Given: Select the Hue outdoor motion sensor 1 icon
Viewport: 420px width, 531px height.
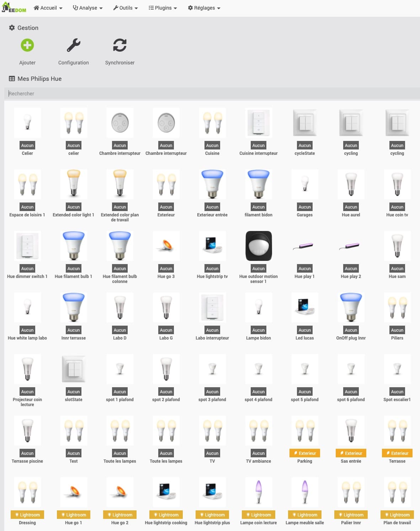Looking at the screenshot, I should 259,246.
